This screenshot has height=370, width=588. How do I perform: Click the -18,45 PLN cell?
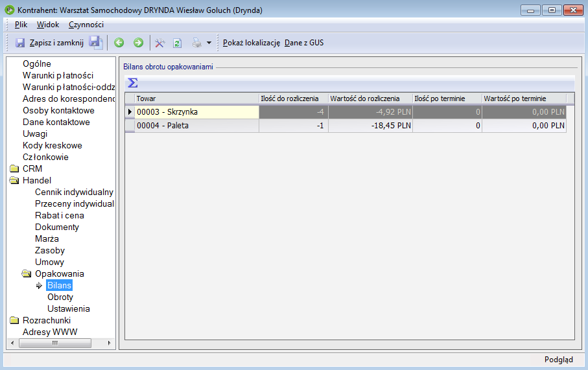[x=371, y=126]
